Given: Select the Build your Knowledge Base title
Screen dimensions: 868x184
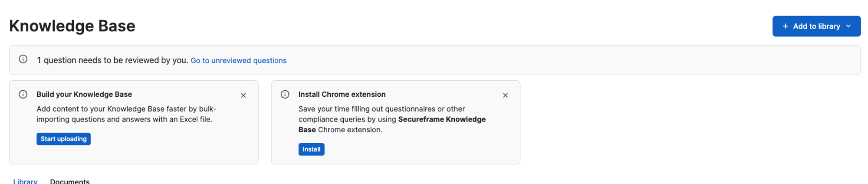Looking at the screenshot, I should (x=84, y=94).
